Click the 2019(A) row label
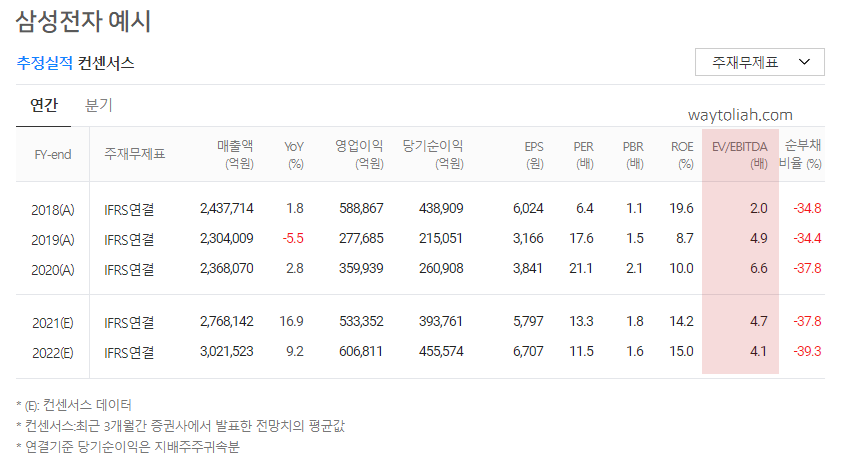 [x=53, y=239]
